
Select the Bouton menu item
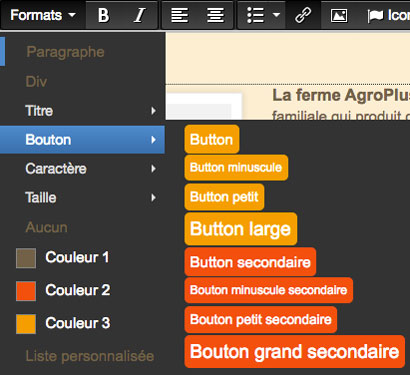[x=82, y=140]
